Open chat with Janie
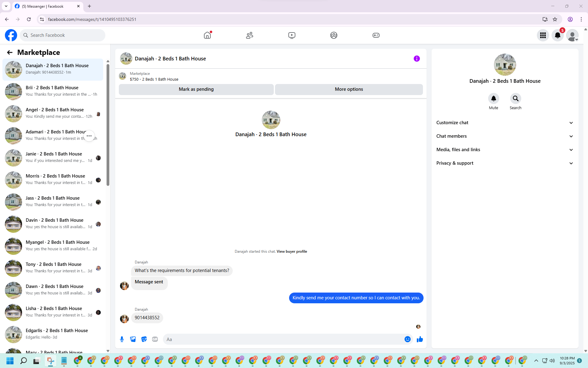The image size is (588, 368). click(x=53, y=158)
